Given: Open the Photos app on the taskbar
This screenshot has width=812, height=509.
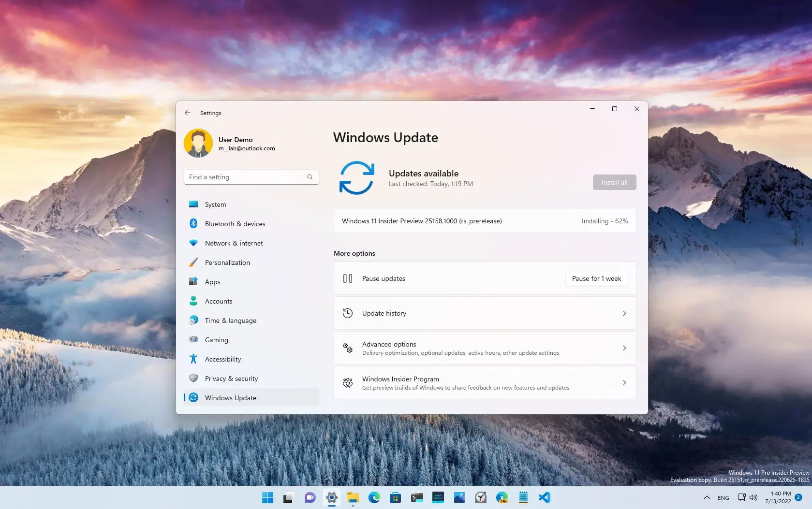Looking at the screenshot, I should pyautogui.click(x=459, y=497).
